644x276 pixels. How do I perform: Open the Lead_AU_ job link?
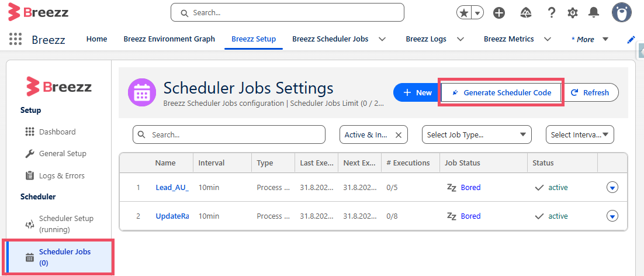(172, 187)
